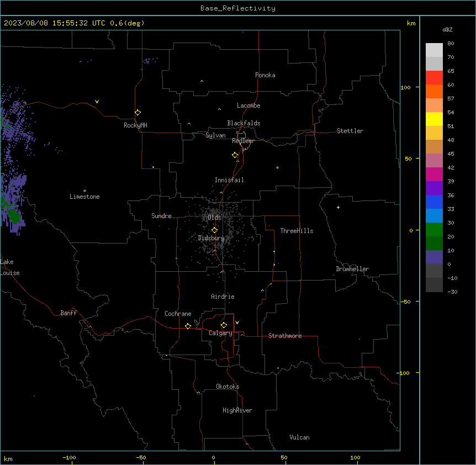This screenshot has height=465, width=476.
Task: Pick the magenta swatch in the dBZ legend
Action: [x=434, y=174]
